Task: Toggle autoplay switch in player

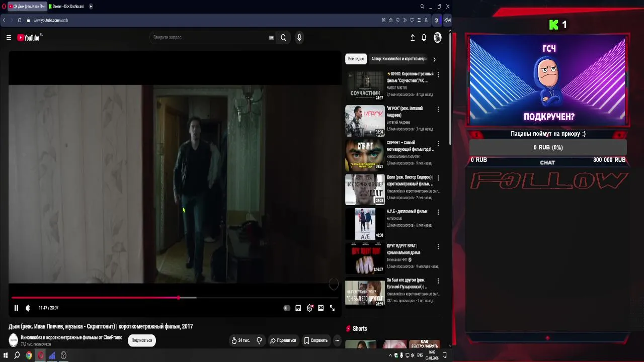Action: tap(287, 308)
